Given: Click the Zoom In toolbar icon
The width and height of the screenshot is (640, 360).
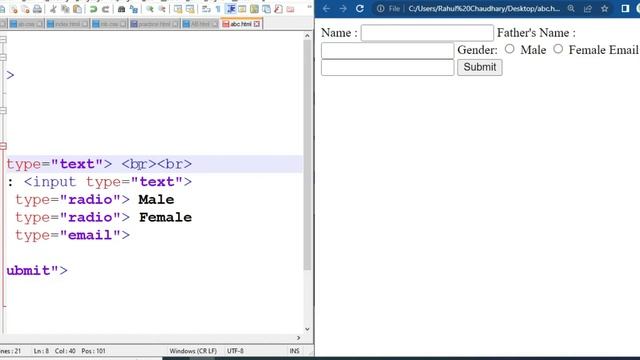Looking at the screenshot, I should click(150, 9).
